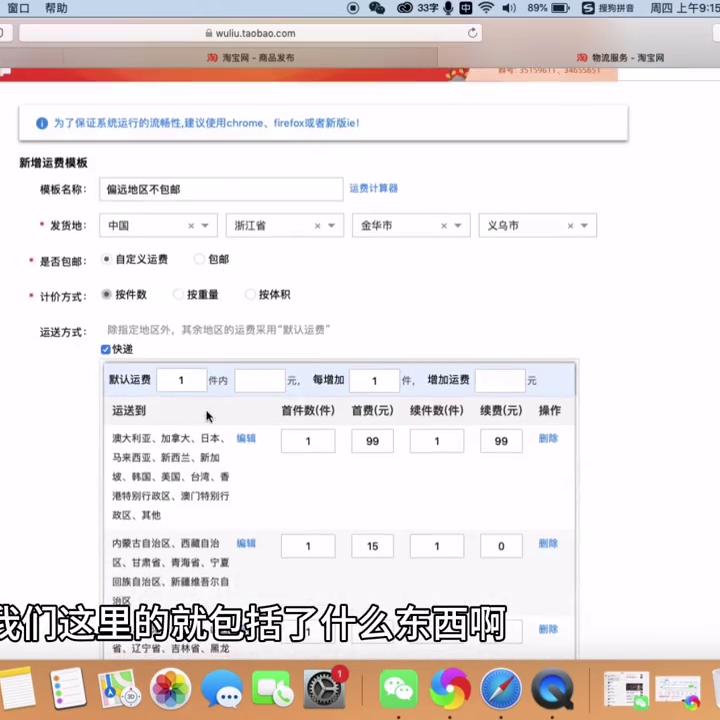
Task: Clear the 浙江省 selection with x
Action: pyautogui.click(x=317, y=225)
